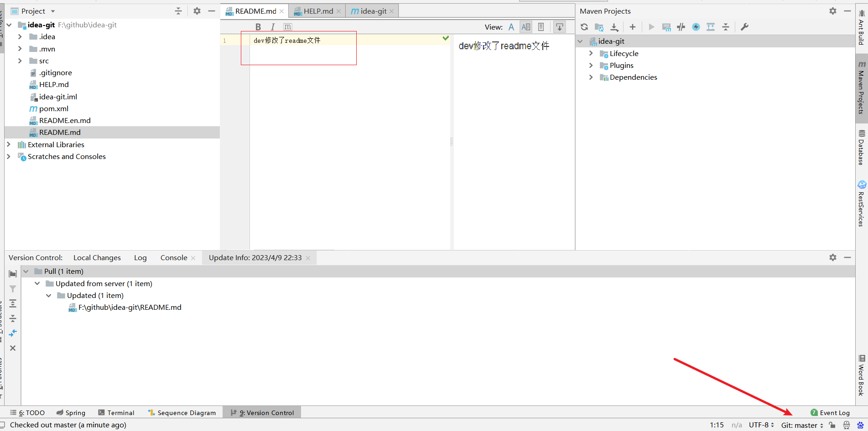Show markdown editor only view
868x431 pixels.
(511, 27)
